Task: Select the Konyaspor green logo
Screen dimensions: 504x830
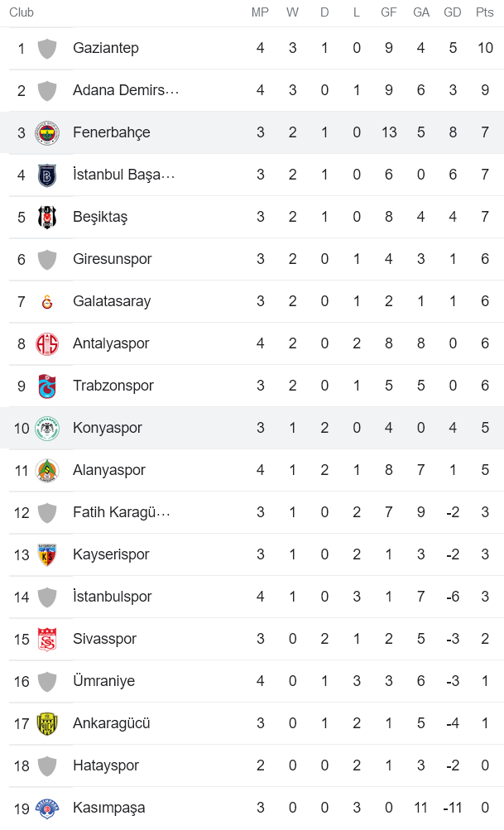Action: [47, 428]
